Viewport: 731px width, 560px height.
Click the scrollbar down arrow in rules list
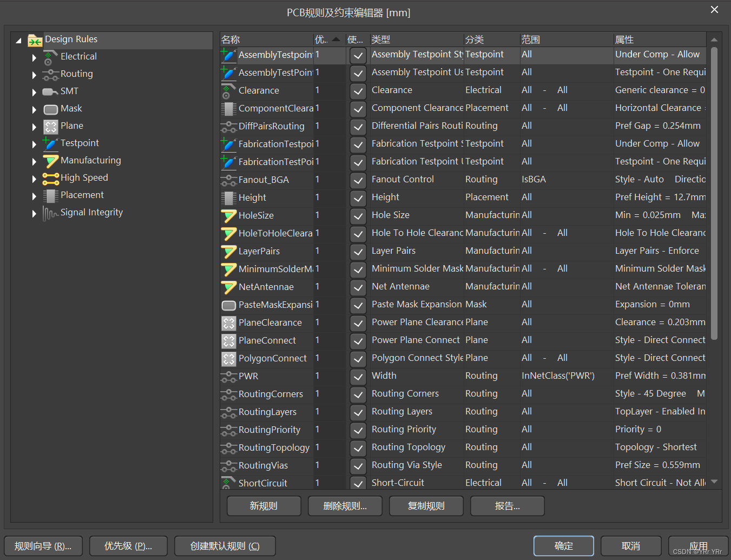point(714,482)
